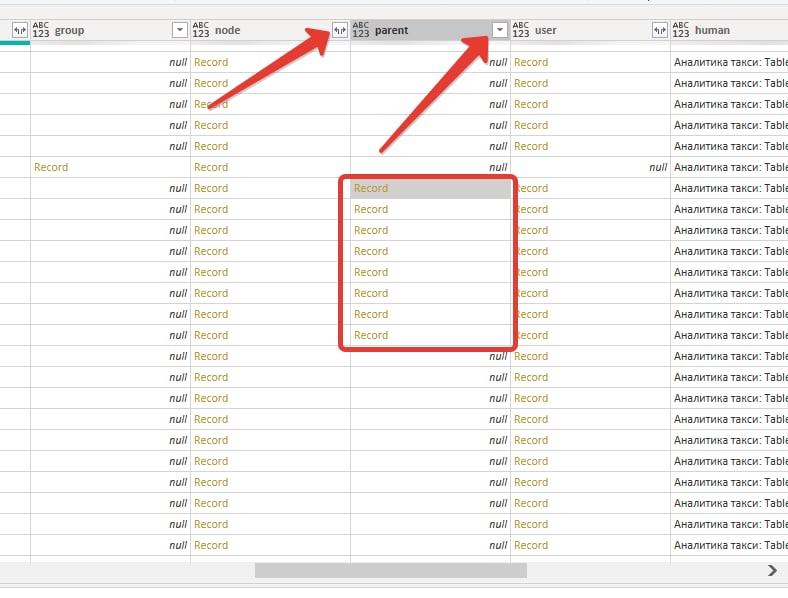This screenshot has height=598, width=788.
Task: Click the expand icon left of group column
Action: (20, 30)
